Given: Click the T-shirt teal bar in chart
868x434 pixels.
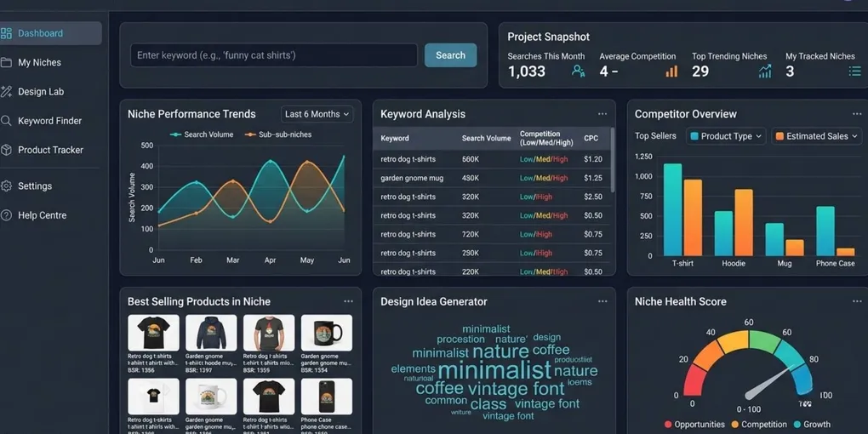Looking at the screenshot, I should 672,210.
